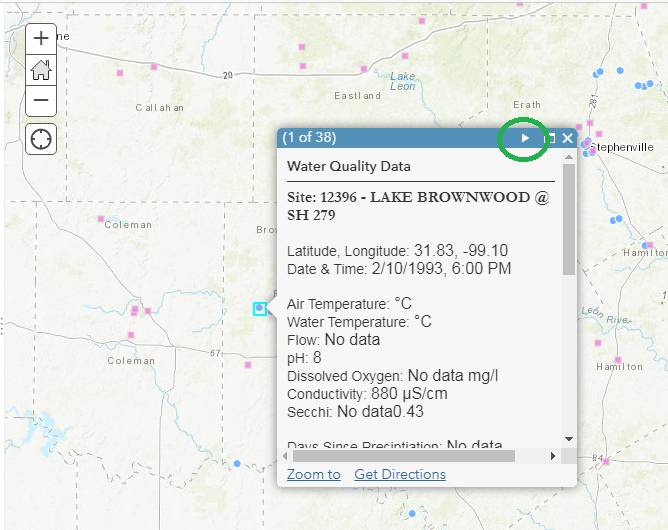Select pink marker beside the upper Coleman label
Image resolution: width=668 pixels, height=530 pixels.
pyautogui.click(x=101, y=219)
